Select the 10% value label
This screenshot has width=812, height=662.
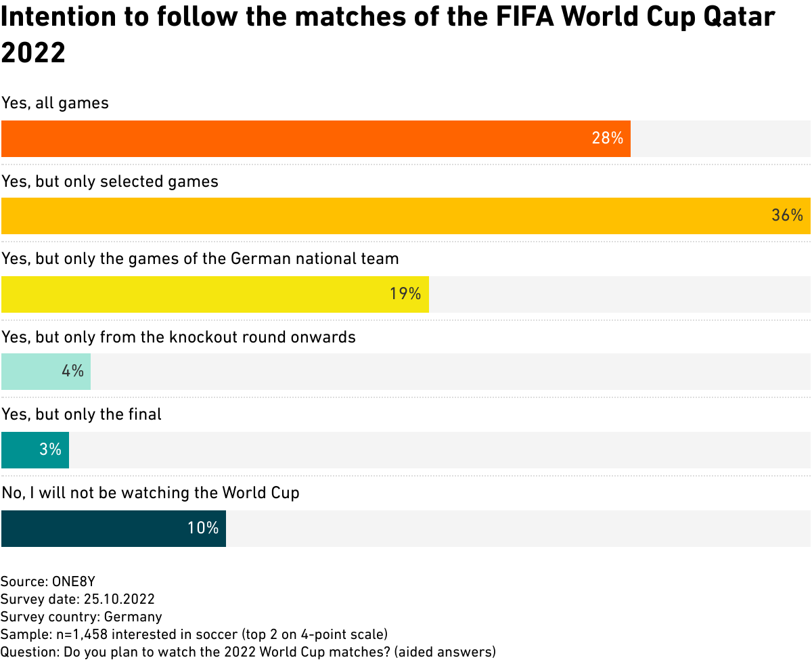[203, 528]
